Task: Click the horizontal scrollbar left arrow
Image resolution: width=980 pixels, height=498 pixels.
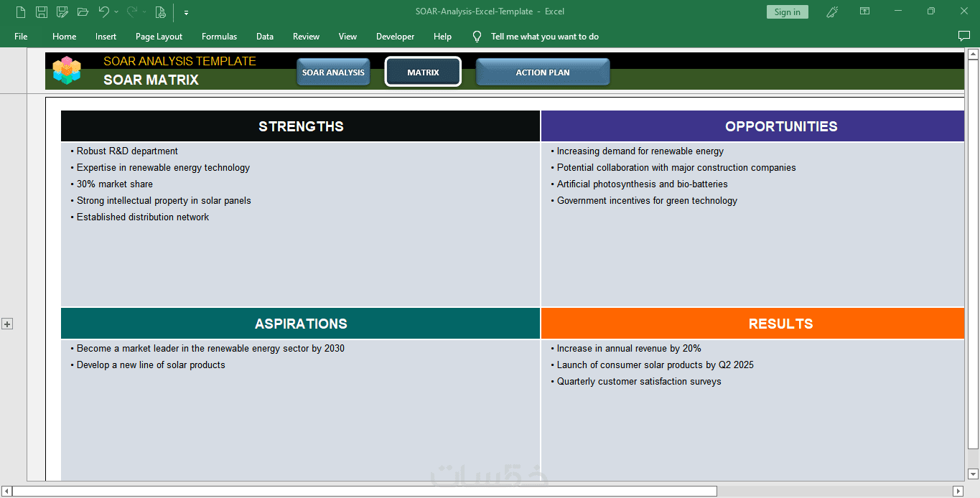Action: click(x=6, y=491)
